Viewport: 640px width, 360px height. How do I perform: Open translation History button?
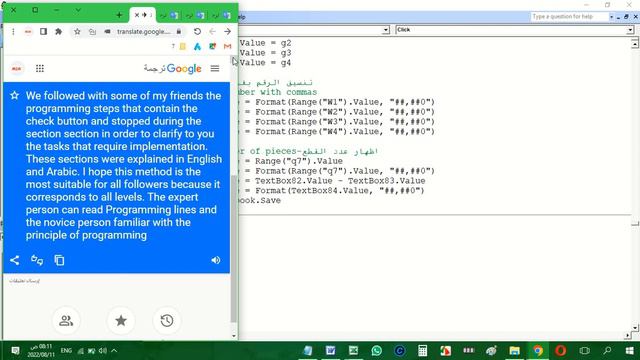(167, 320)
